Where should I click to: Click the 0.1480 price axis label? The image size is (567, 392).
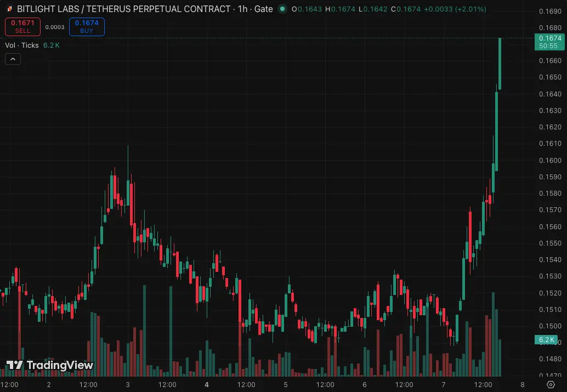(550, 359)
